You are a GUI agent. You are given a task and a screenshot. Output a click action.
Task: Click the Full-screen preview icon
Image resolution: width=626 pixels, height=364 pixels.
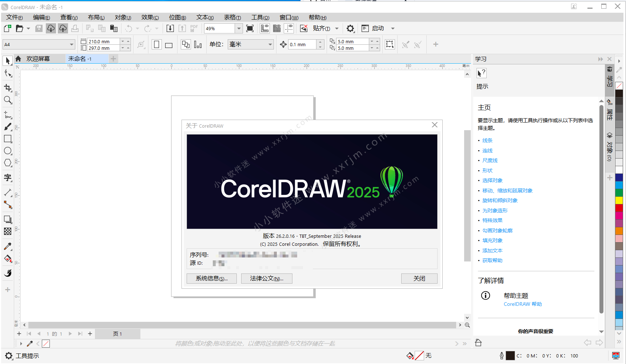pyautogui.click(x=250, y=28)
